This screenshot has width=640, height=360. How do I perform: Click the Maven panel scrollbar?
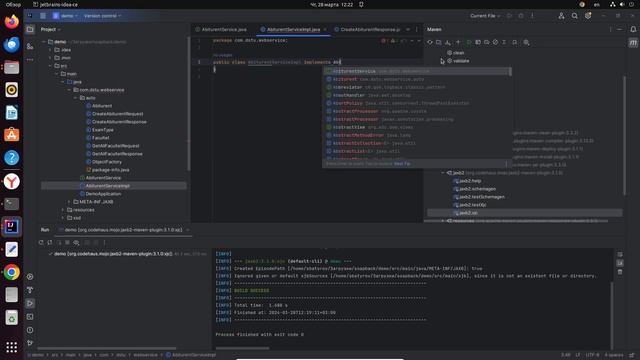624,136
